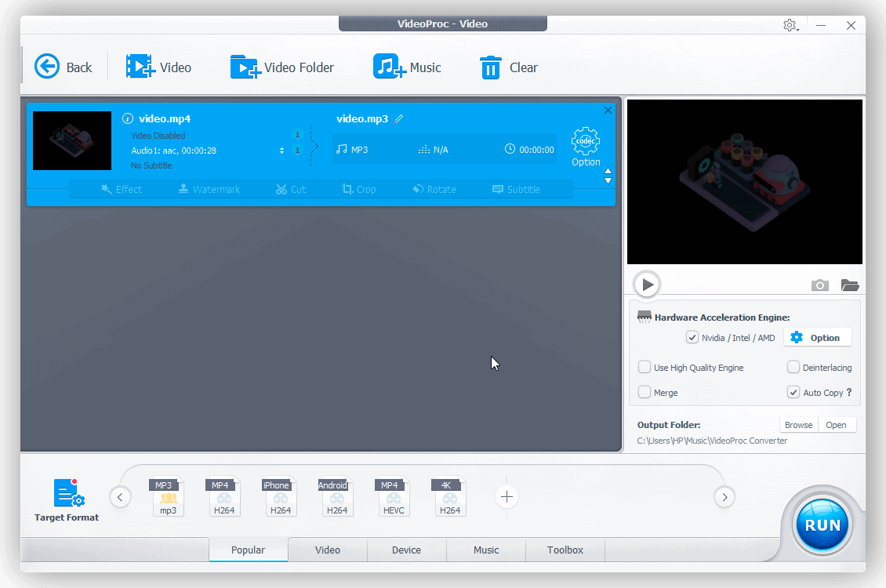Browse for output folder

pyautogui.click(x=798, y=425)
